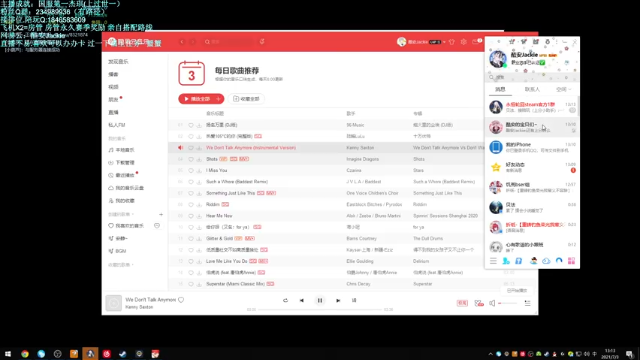Open the now-playing album cover thumbnail
Image resolution: width=640 pixels, height=360 pixels.
113,303
